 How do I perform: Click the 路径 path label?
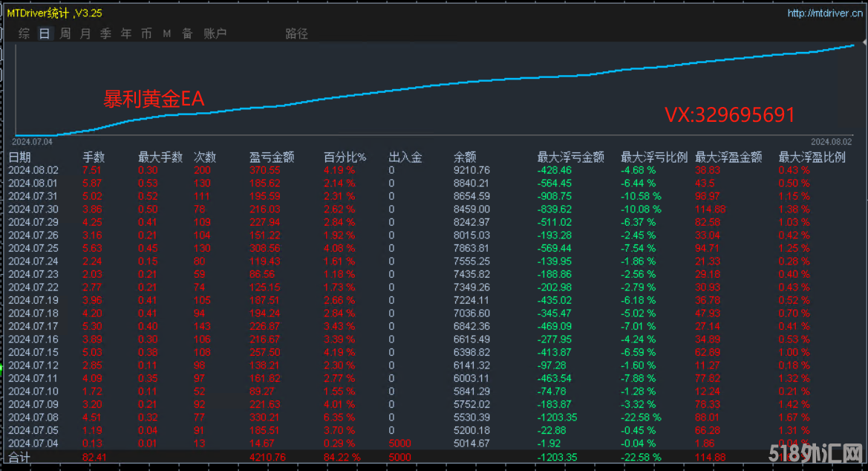(297, 33)
